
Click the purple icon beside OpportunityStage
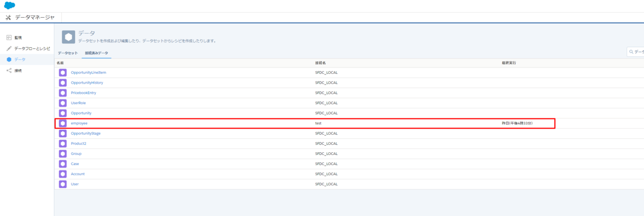[63, 133]
